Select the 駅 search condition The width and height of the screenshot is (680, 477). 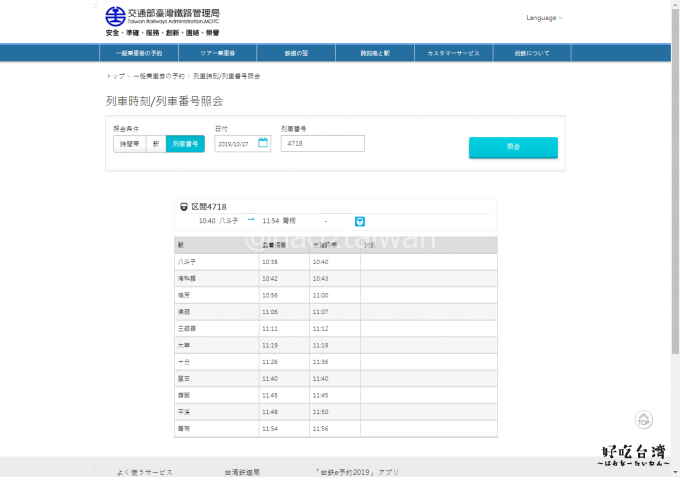coord(155,144)
